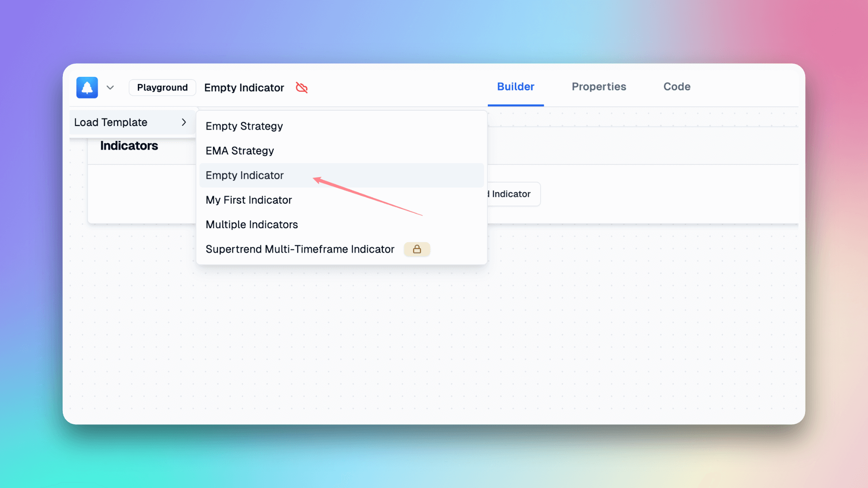
Task: Click the lock icon on Supertrend template
Action: (417, 249)
